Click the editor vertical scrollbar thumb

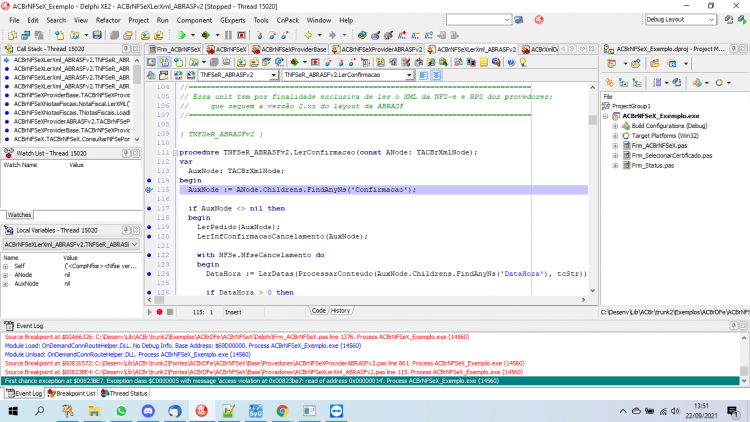click(593, 119)
